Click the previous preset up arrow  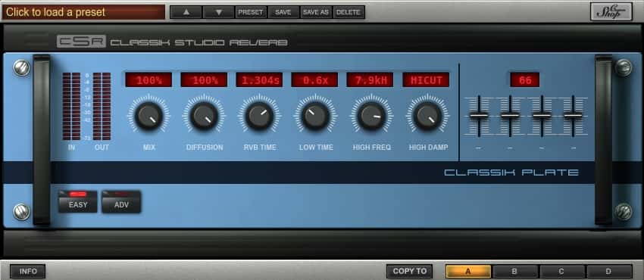[x=186, y=12]
